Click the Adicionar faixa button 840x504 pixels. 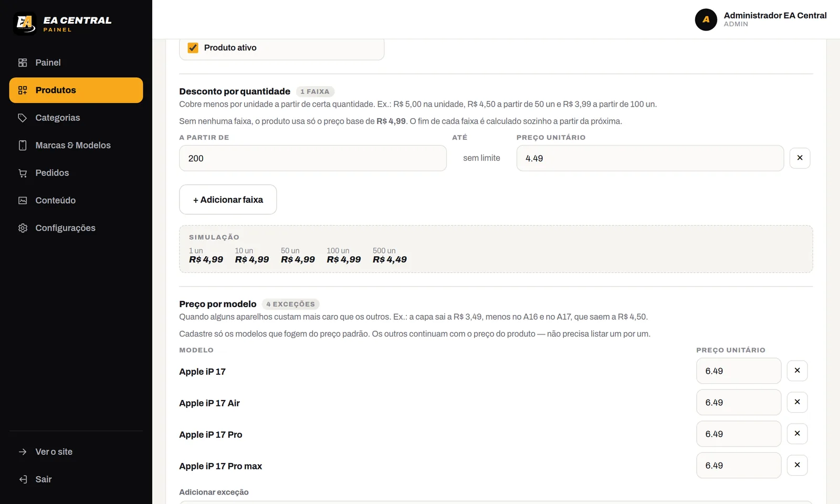228,199
